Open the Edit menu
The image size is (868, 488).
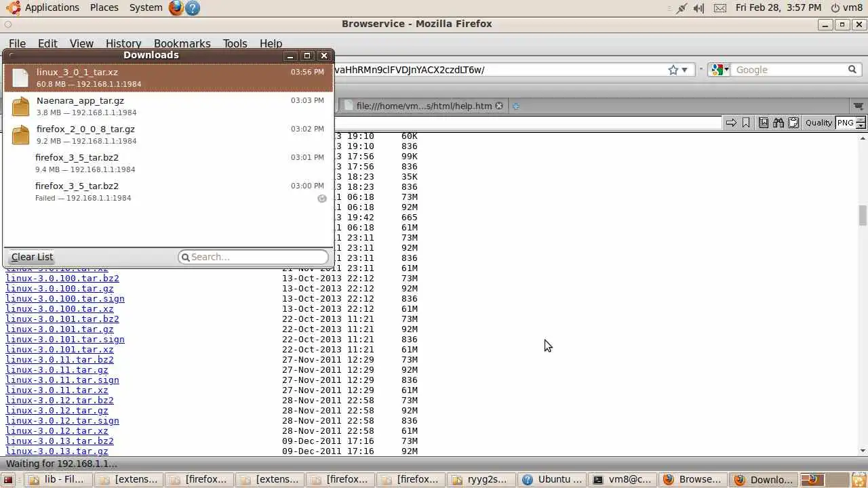47,43
